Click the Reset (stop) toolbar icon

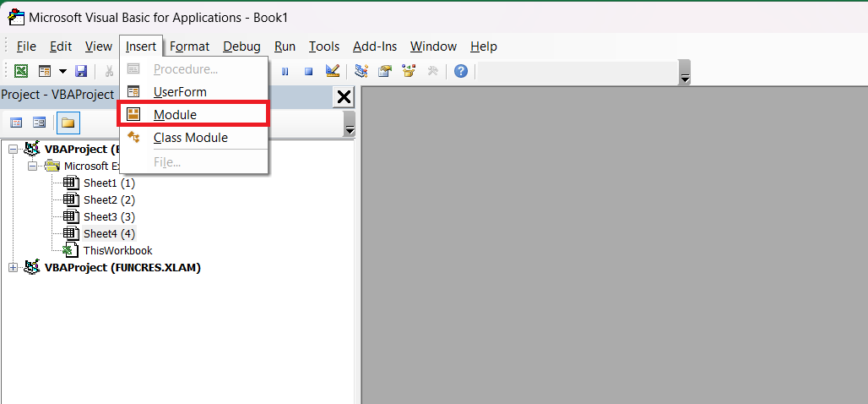click(x=309, y=71)
